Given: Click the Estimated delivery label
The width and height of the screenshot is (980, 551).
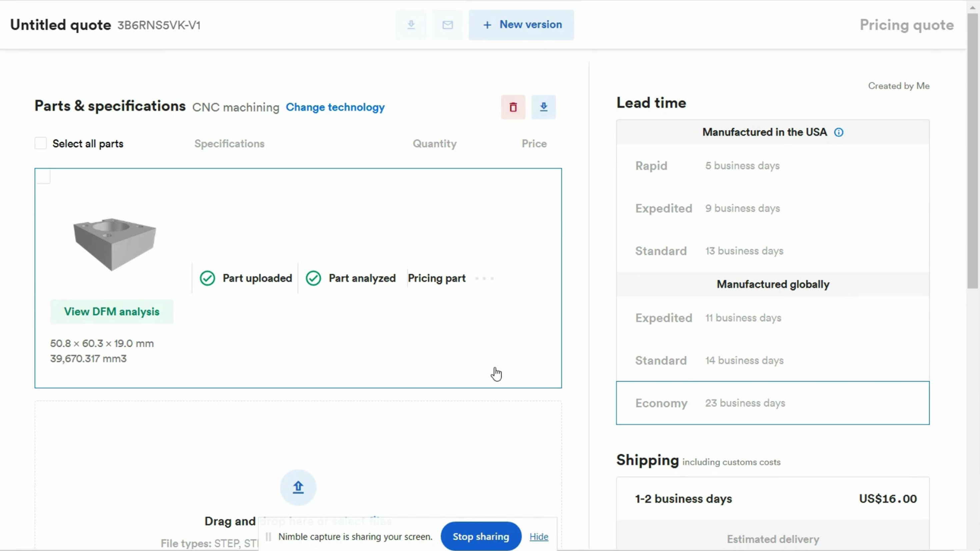Looking at the screenshot, I should [773, 539].
